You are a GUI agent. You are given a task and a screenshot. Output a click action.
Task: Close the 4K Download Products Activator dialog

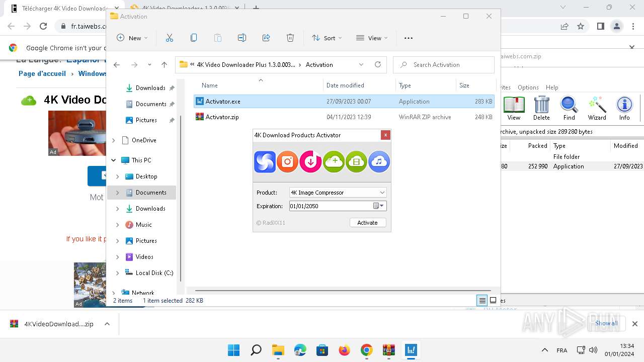click(385, 135)
